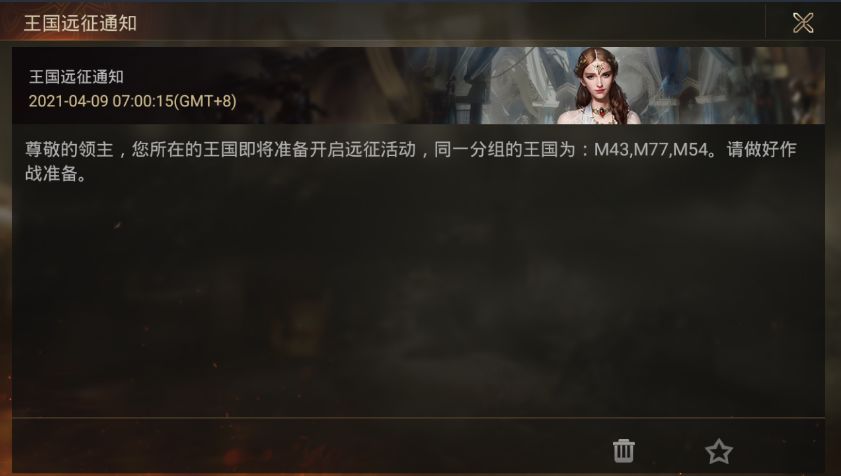Close the mail with the X icon
Screen dimensions: 841x476
point(803,23)
